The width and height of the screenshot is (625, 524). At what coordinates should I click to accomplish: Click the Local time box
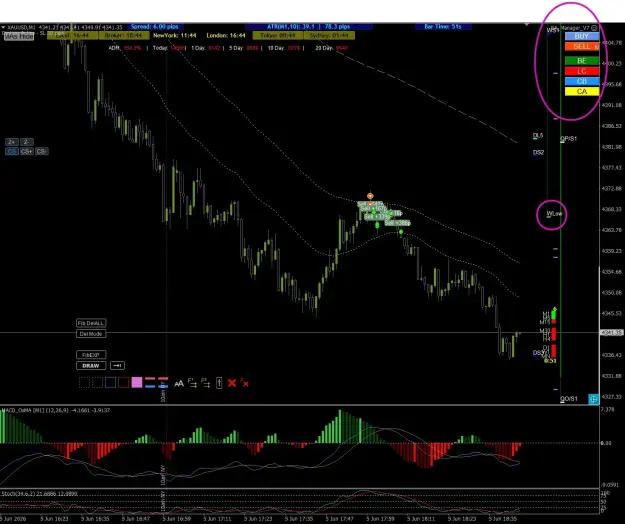tap(73, 36)
